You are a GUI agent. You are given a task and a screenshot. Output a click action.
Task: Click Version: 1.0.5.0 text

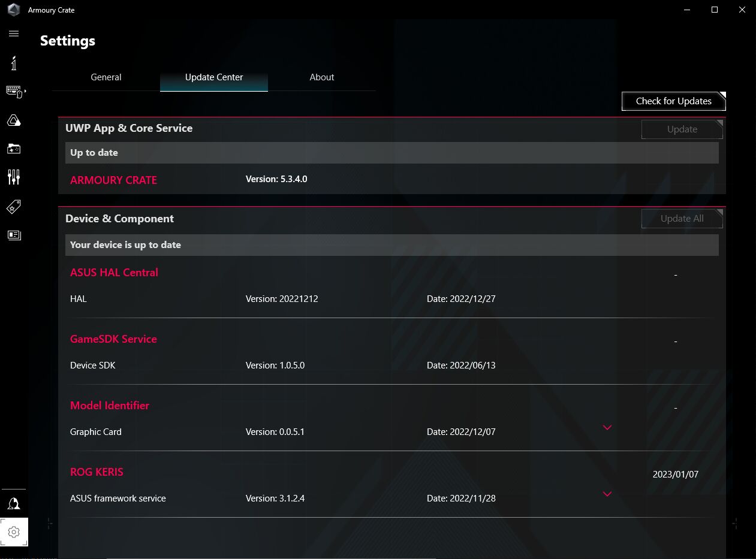click(x=275, y=365)
